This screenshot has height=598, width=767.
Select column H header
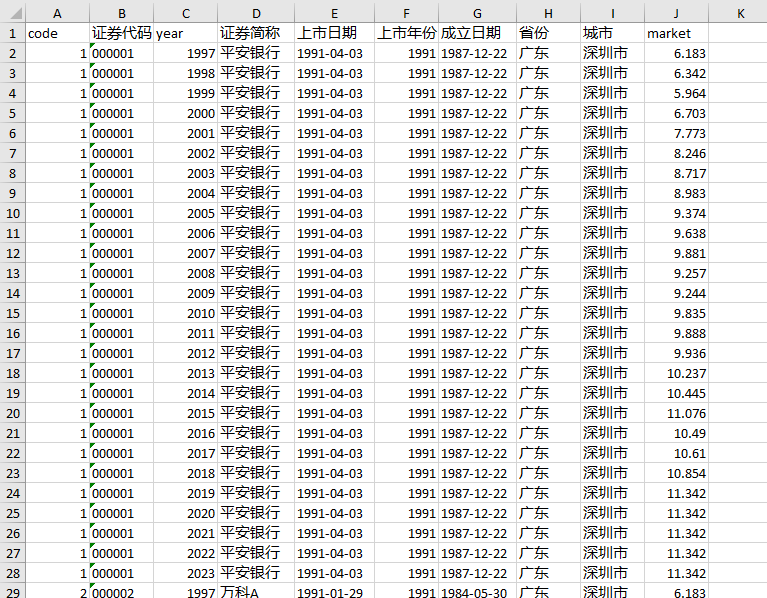point(548,13)
